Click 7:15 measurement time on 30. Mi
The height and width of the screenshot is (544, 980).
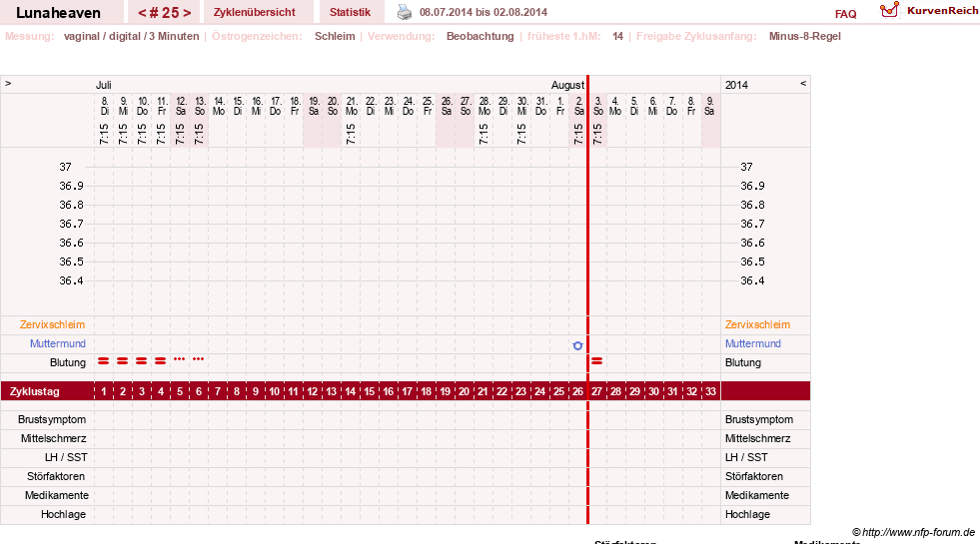point(521,135)
